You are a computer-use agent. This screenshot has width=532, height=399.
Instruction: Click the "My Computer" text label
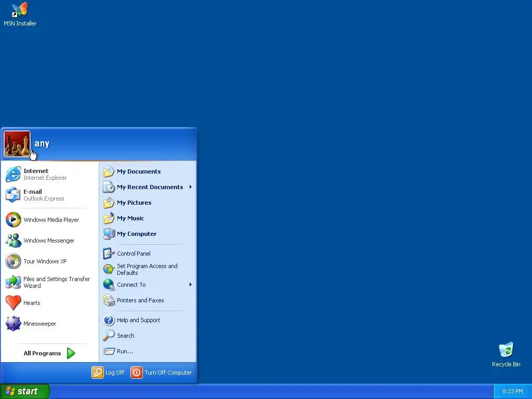(137, 234)
